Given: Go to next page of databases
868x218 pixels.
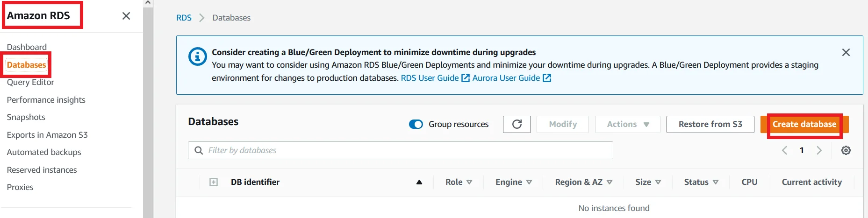Looking at the screenshot, I should point(819,150).
